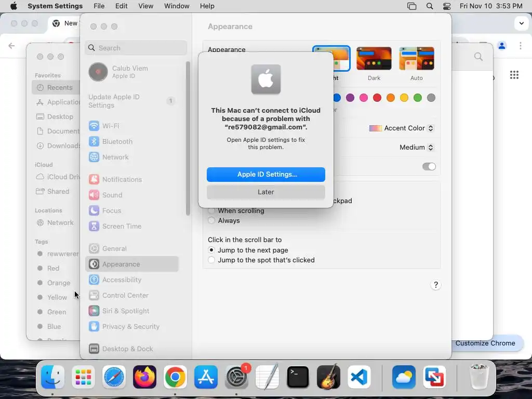Click the help question mark button
This screenshot has height=399, width=532.
click(436, 285)
